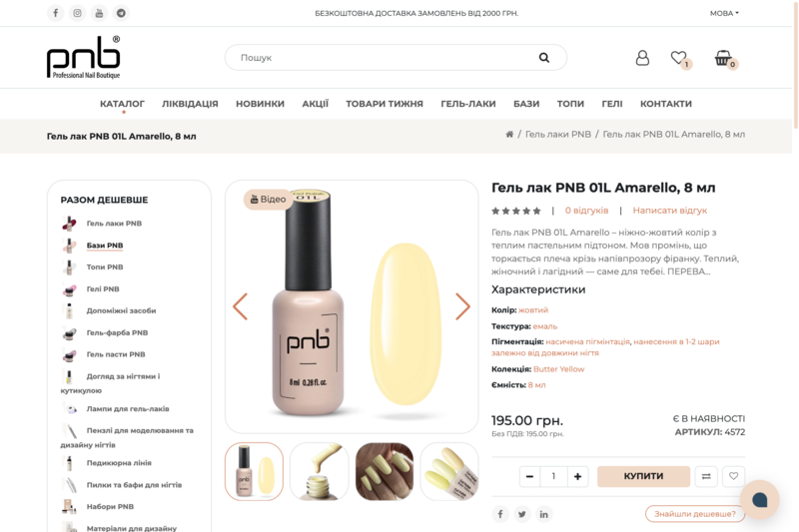Click the search magnifier icon
Image resolution: width=799 pixels, height=532 pixels.
pos(544,58)
